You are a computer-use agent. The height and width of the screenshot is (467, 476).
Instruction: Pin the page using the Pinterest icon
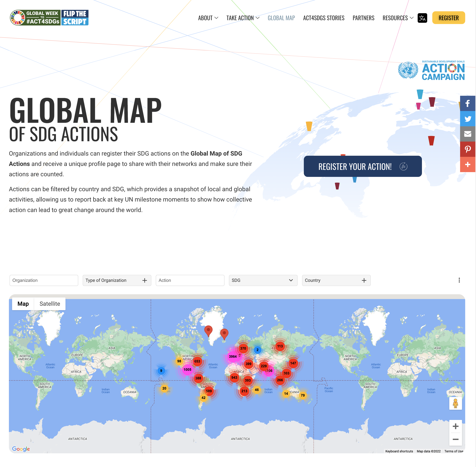click(x=468, y=149)
